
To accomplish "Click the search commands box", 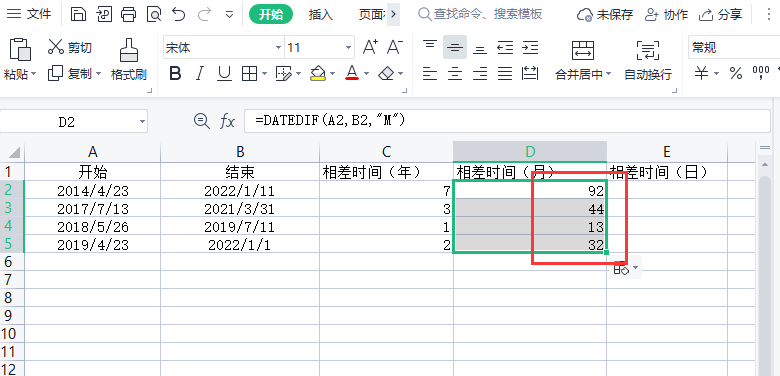I will (x=480, y=14).
